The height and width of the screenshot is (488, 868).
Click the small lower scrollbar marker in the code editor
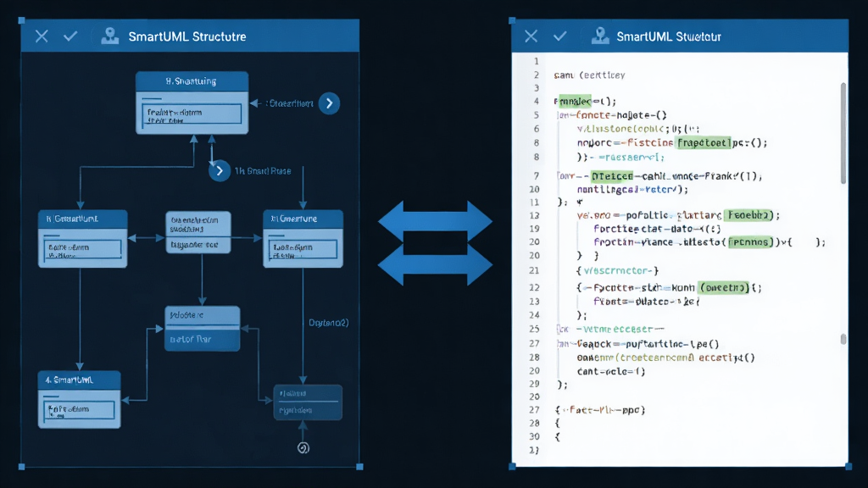pos(843,339)
